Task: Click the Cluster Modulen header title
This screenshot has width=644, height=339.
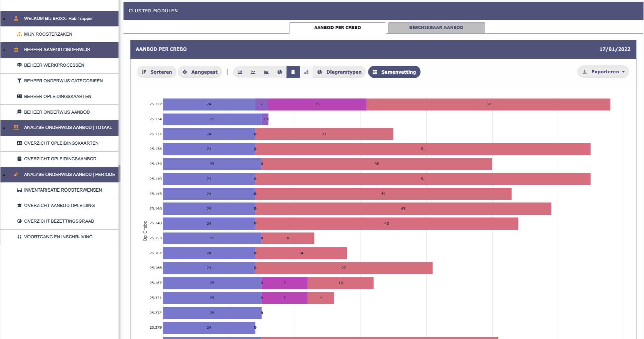Action: [x=153, y=11]
